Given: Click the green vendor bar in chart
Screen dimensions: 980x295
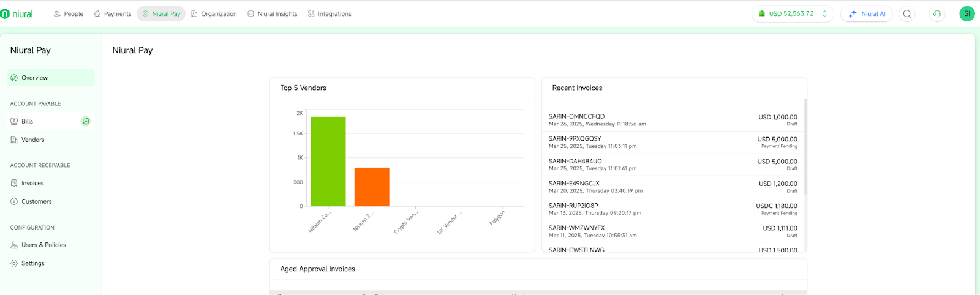Looking at the screenshot, I should click(328, 162).
